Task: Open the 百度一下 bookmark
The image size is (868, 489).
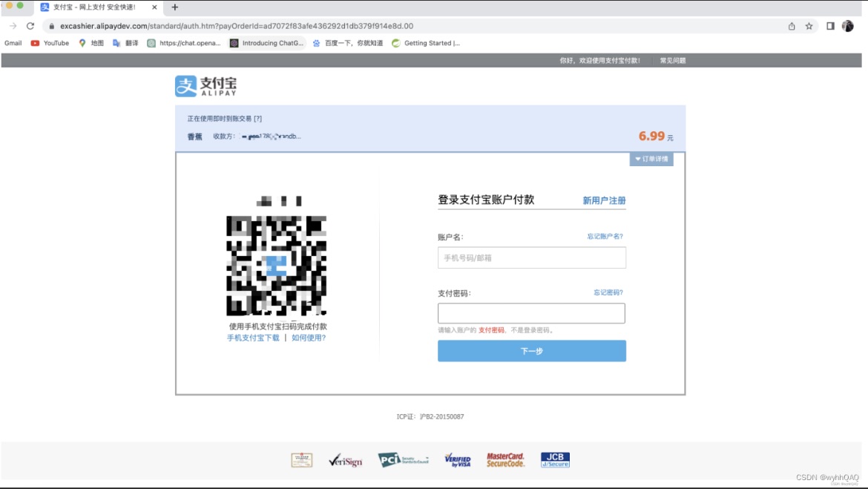Action: click(348, 43)
